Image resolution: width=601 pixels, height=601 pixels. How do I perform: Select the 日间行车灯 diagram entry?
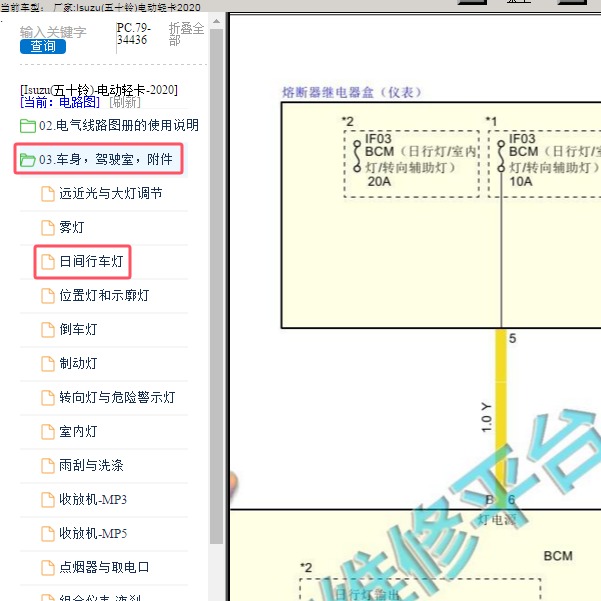pyautogui.click(x=95, y=262)
